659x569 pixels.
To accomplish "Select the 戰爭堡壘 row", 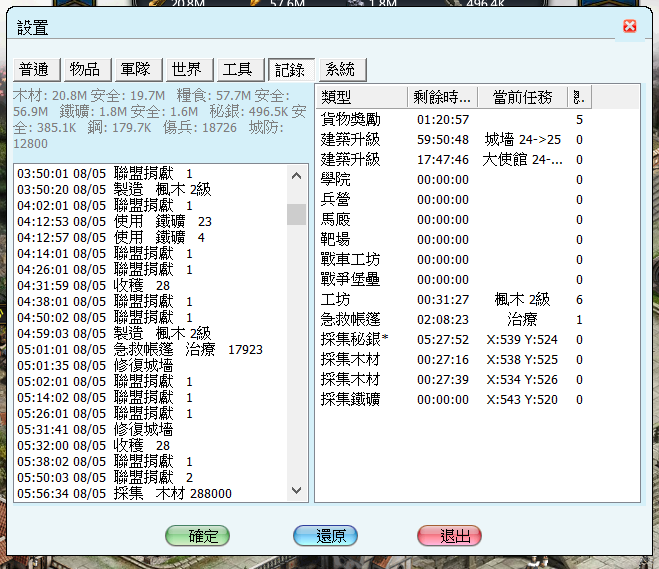I will 454,279.
